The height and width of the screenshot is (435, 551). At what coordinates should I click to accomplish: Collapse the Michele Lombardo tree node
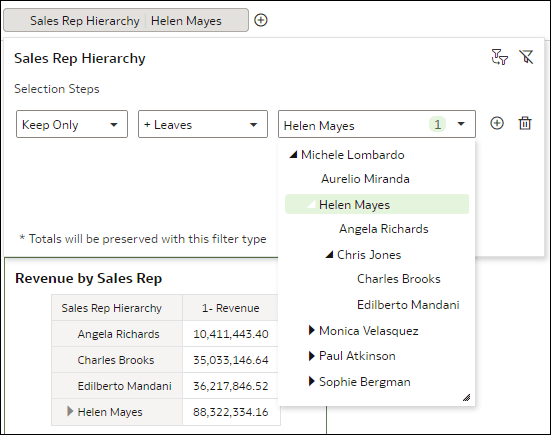(x=293, y=155)
